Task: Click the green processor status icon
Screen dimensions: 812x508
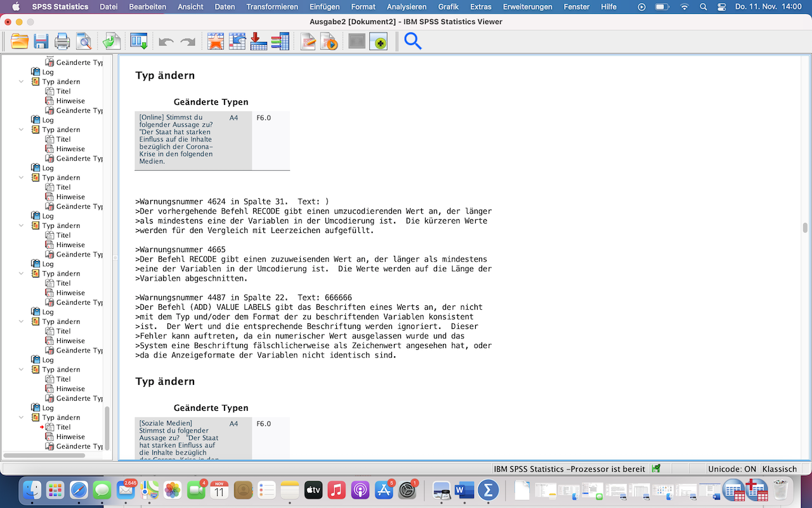Action: click(x=656, y=469)
